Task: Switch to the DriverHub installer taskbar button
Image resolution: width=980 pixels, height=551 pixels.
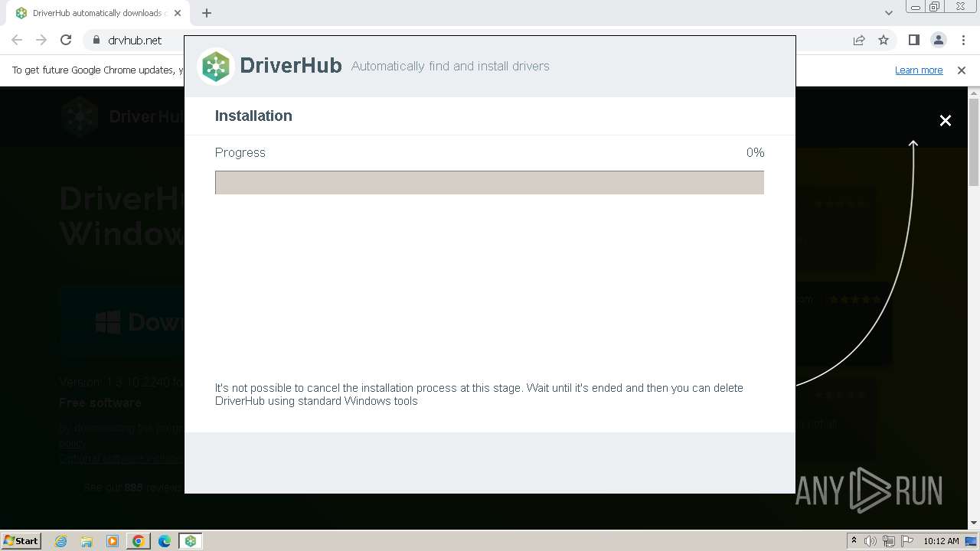Action: click(191, 541)
